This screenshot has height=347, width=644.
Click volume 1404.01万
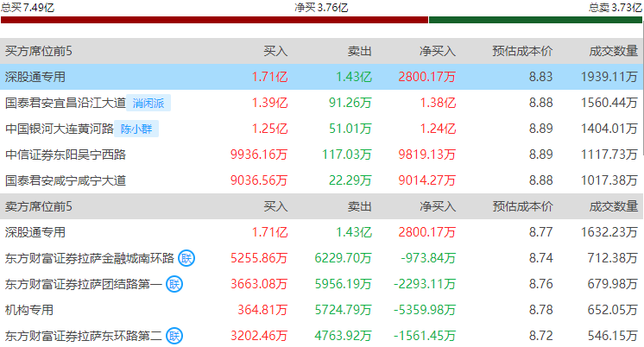[609, 129]
